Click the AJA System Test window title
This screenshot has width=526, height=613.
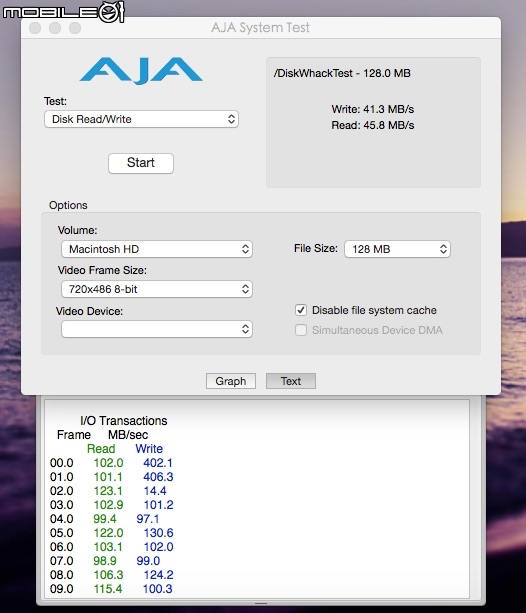pyautogui.click(x=260, y=28)
